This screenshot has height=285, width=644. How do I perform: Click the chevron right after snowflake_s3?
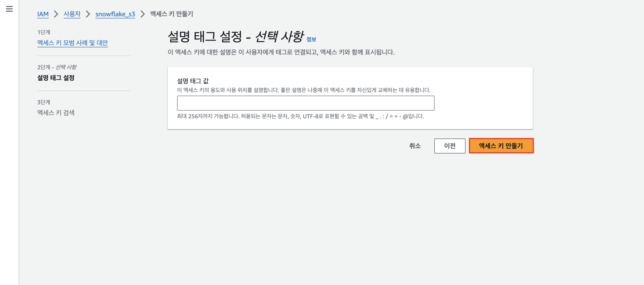tap(143, 14)
